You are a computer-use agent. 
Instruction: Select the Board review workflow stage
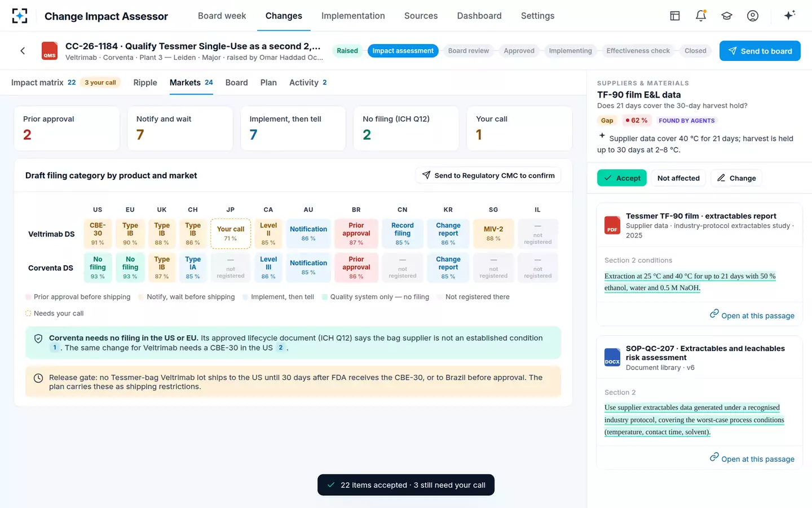[469, 51]
